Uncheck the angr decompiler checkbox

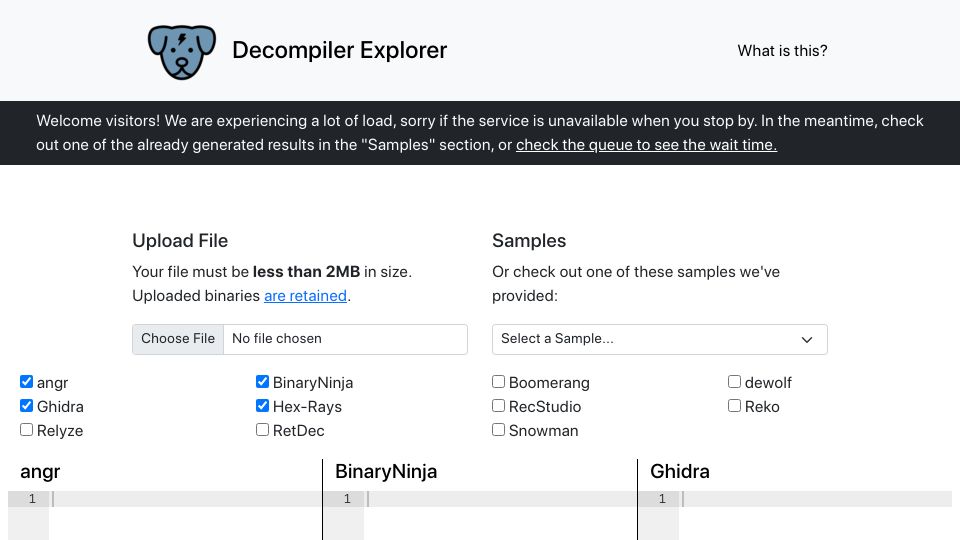click(x=26, y=382)
